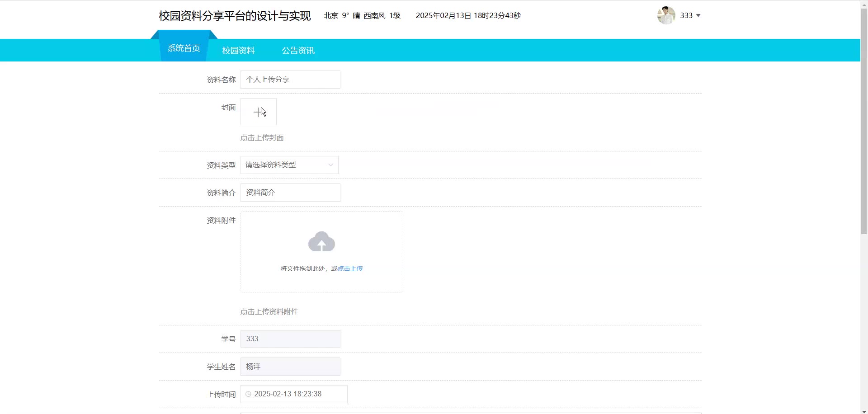Viewport: 868px width, 414px height.
Task: Expand the dropdown arrow next to username 333
Action: pos(698,16)
